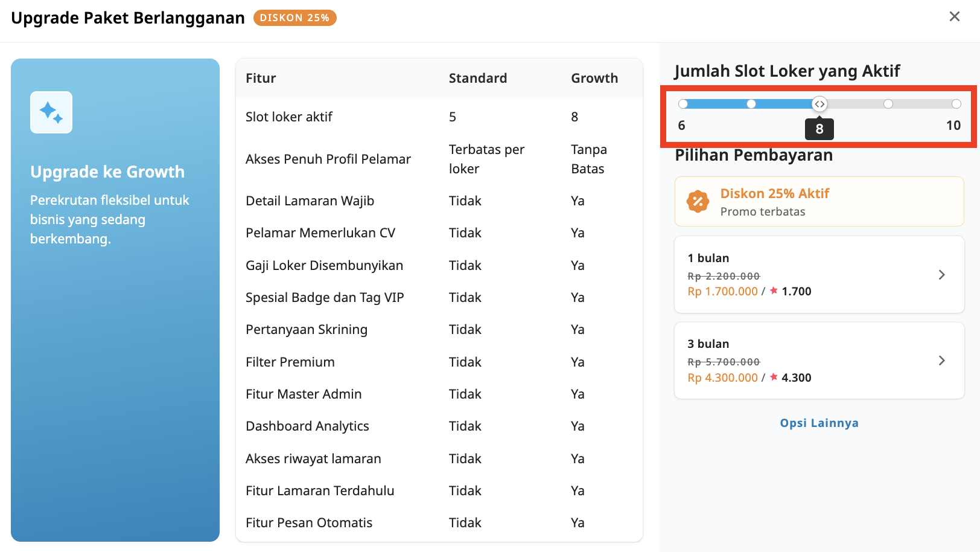
Task: Expand the 1 bulan payment option chevron
Action: click(x=942, y=275)
